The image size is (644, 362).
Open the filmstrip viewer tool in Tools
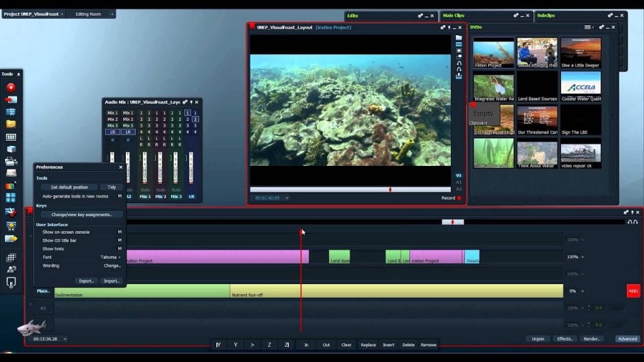[x=11, y=137]
